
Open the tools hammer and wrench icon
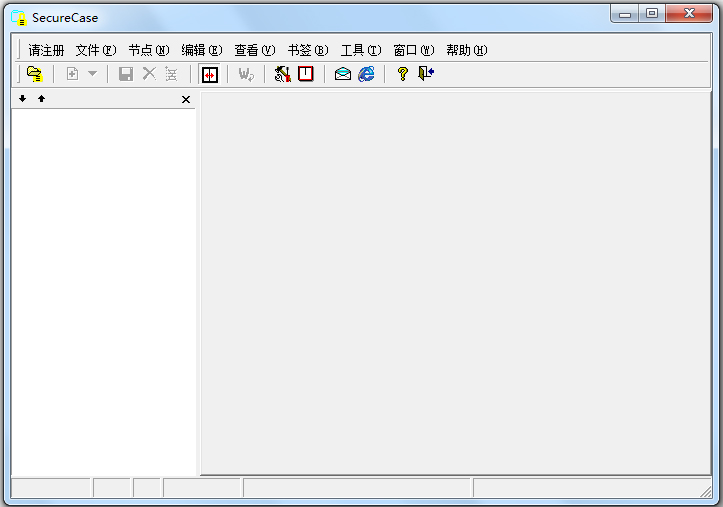[282, 74]
